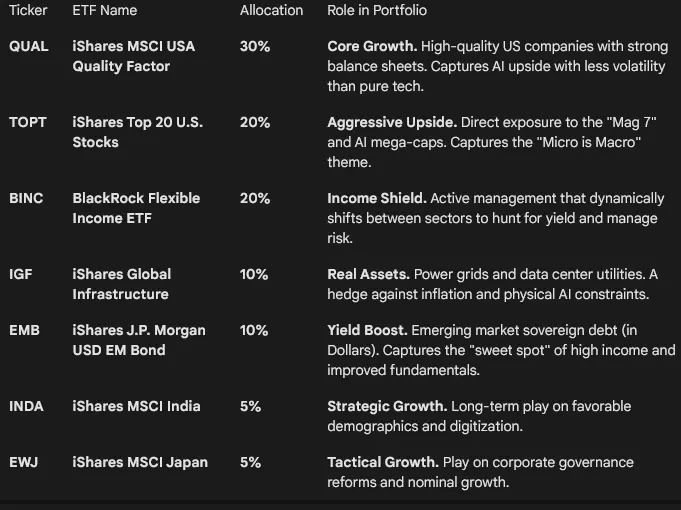The image size is (681, 510).
Task: Click the Ticker column header
Action: 28,10
